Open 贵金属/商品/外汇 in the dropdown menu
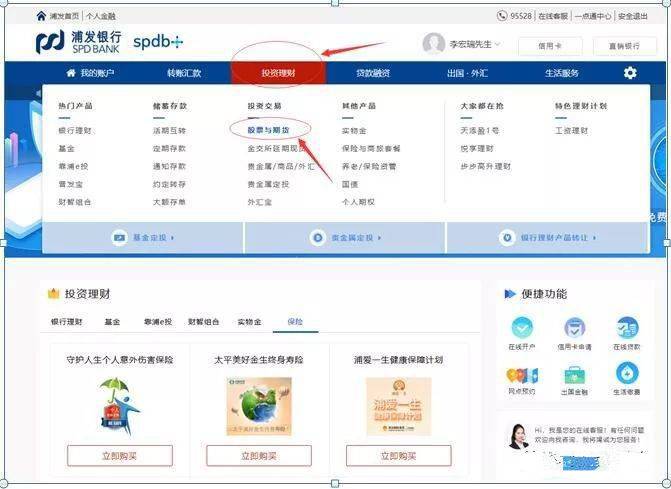The image size is (671, 489). (x=281, y=166)
